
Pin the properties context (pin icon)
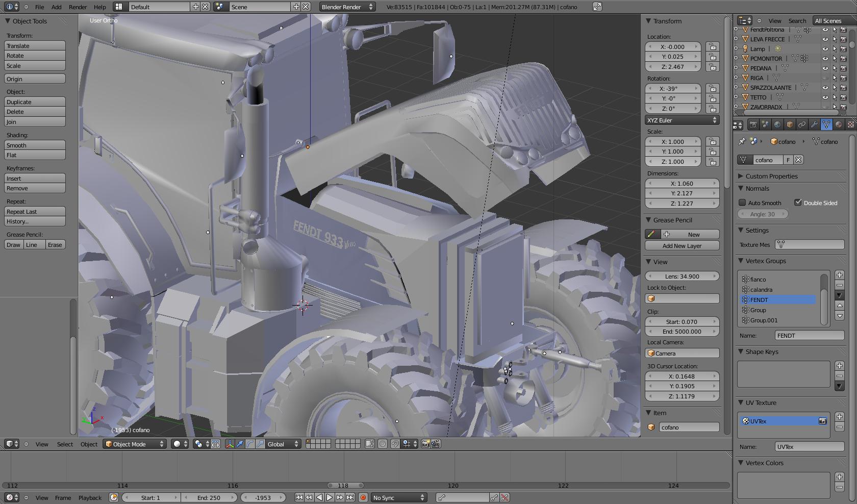(x=742, y=141)
